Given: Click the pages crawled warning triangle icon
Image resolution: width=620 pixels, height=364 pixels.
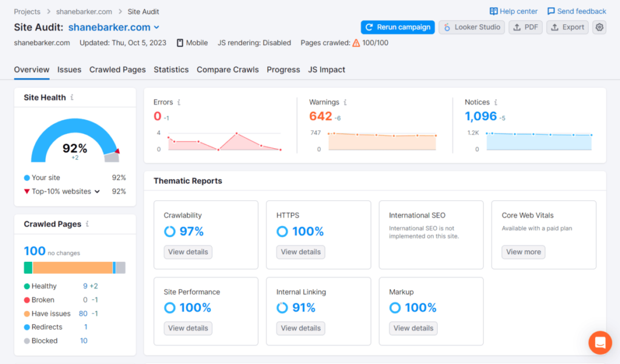Looking at the screenshot, I should click(x=356, y=43).
